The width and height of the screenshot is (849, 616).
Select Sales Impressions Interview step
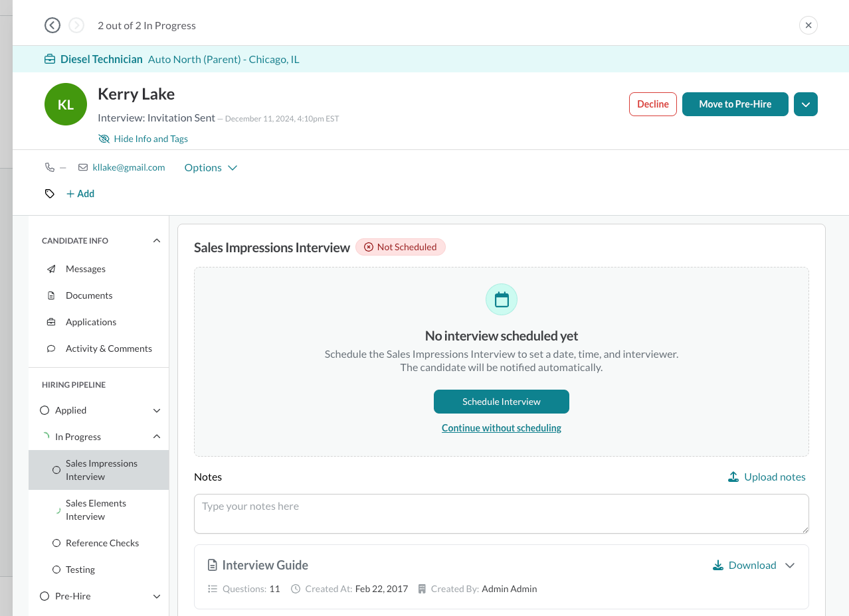(x=99, y=470)
